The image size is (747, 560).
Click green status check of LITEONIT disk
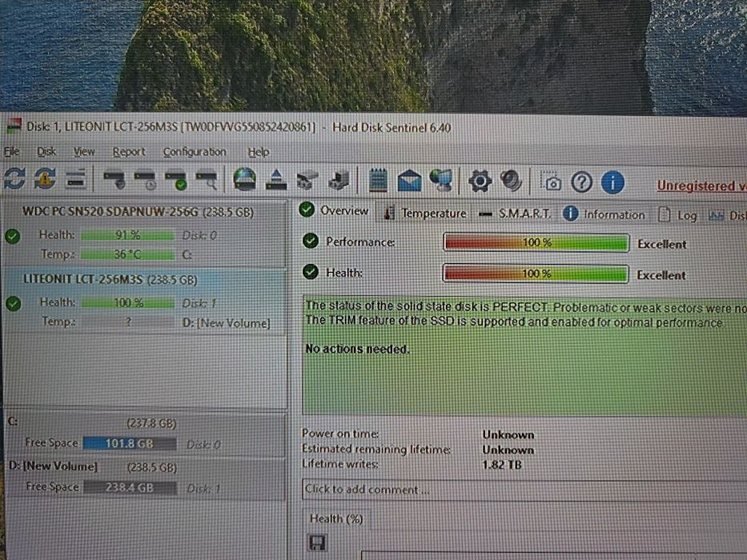click(14, 303)
